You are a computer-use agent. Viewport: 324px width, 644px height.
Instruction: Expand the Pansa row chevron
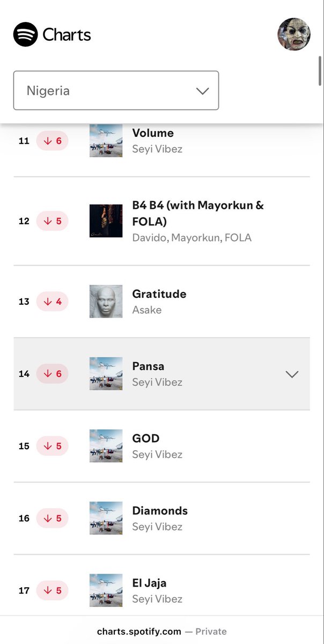[x=292, y=374]
